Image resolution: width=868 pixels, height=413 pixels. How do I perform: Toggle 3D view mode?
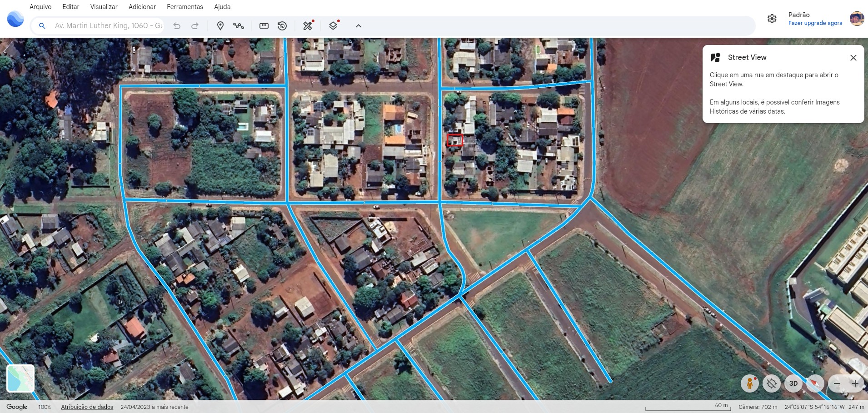(793, 383)
